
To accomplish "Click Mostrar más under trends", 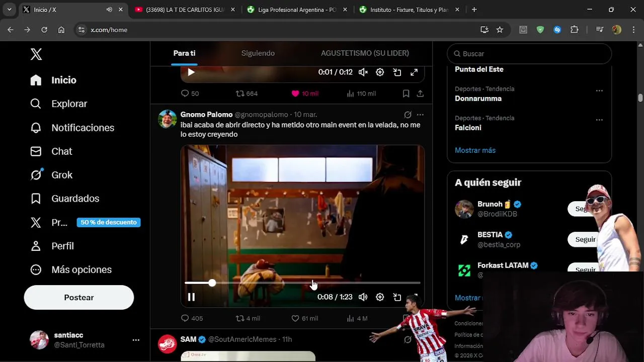I will (x=475, y=150).
